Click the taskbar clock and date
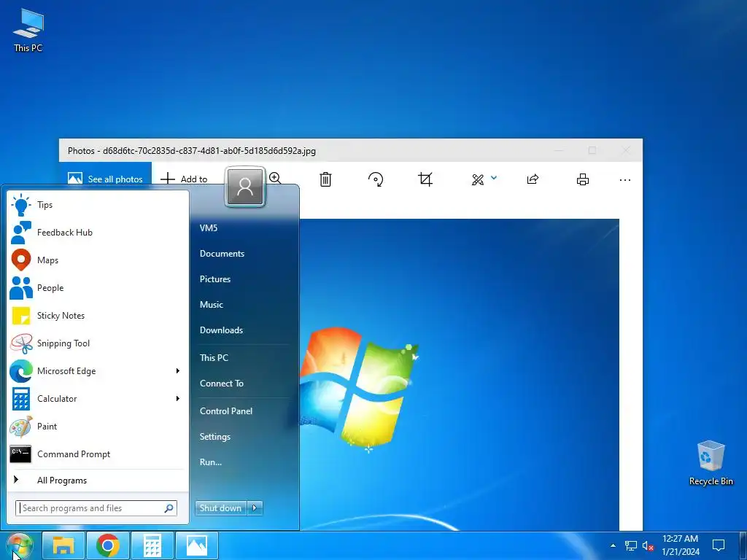The image size is (747, 560). click(681, 545)
